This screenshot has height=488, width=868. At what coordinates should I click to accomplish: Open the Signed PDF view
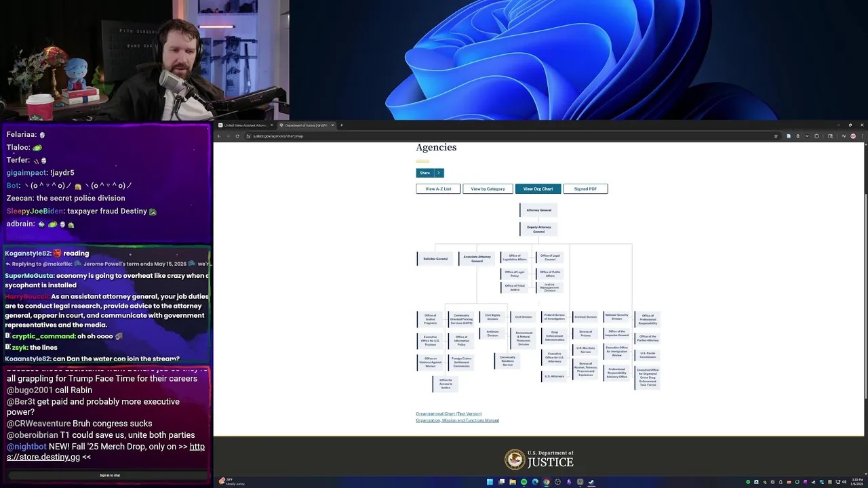click(585, 188)
